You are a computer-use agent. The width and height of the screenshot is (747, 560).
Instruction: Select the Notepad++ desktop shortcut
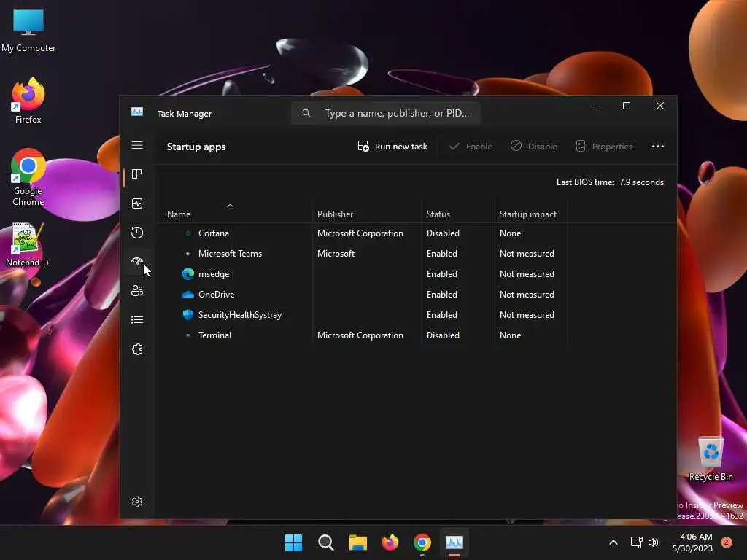(28, 245)
